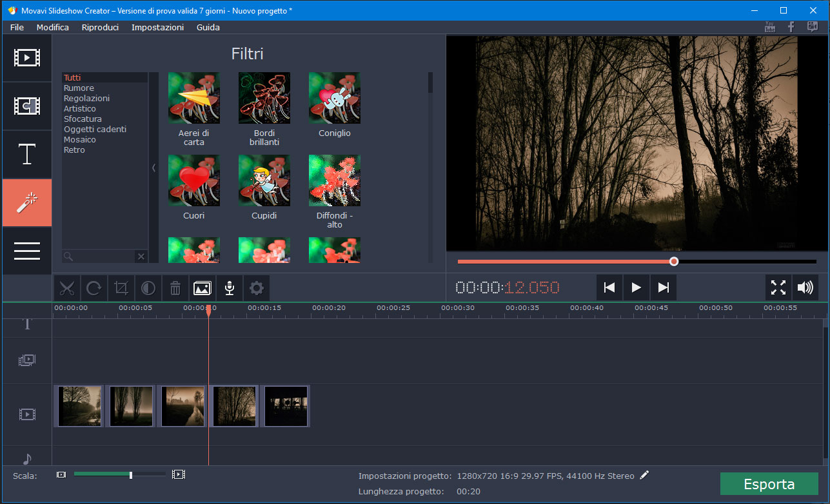Open the Transitions sidebar tab
Image resolution: width=830 pixels, height=504 pixels.
(27, 106)
